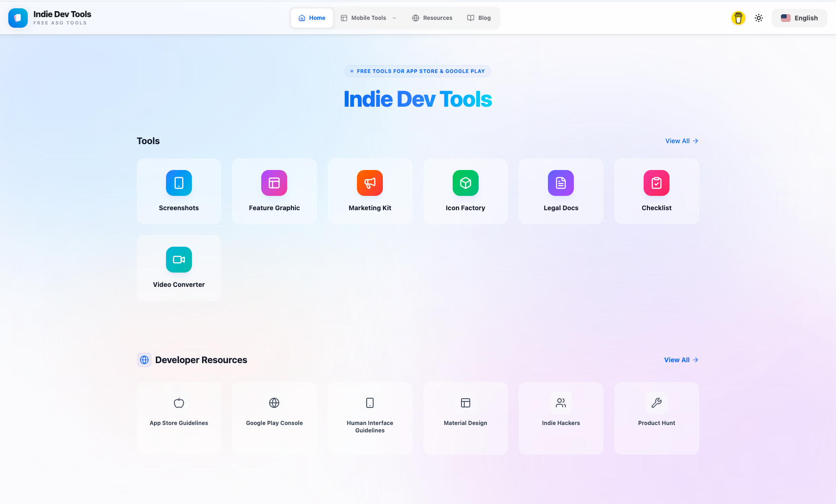The width and height of the screenshot is (836, 504).
Task: Select the Home tab
Action: tap(312, 18)
